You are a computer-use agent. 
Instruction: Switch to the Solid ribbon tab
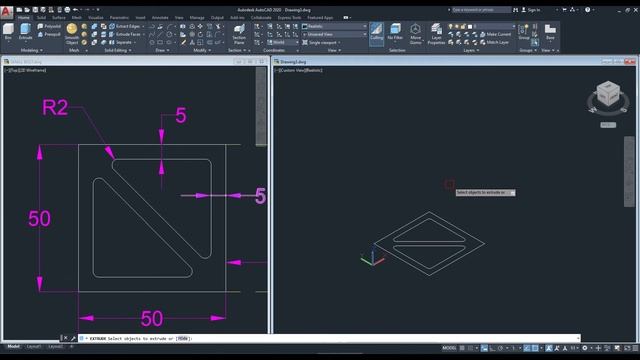[x=41, y=18]
